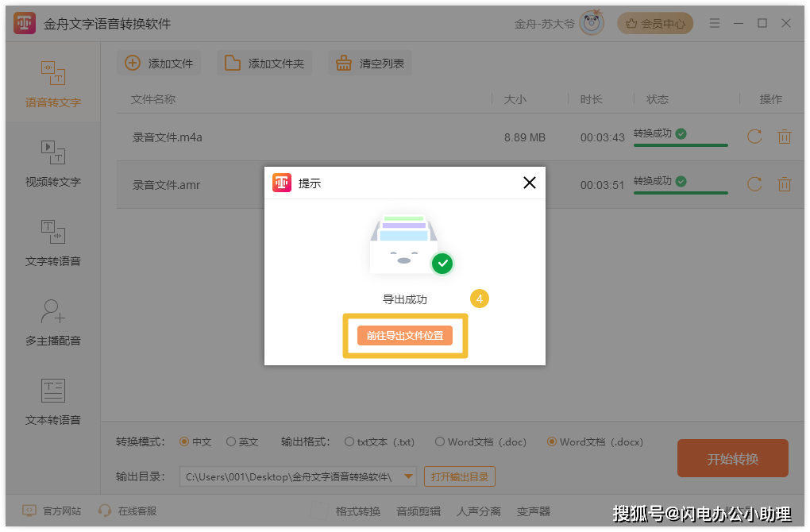
Task: Click 前往导出文件位置 button
Action: pyautogui.click(x=405, y=336)
